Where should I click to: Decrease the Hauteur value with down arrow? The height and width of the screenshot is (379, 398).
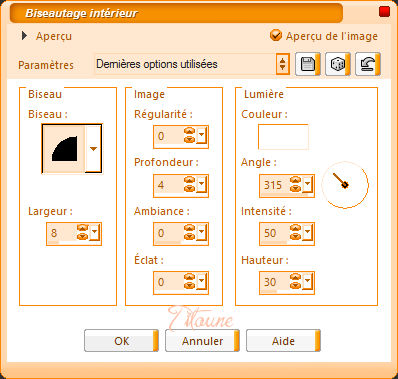pyautogui.click(x=295, y=286)
